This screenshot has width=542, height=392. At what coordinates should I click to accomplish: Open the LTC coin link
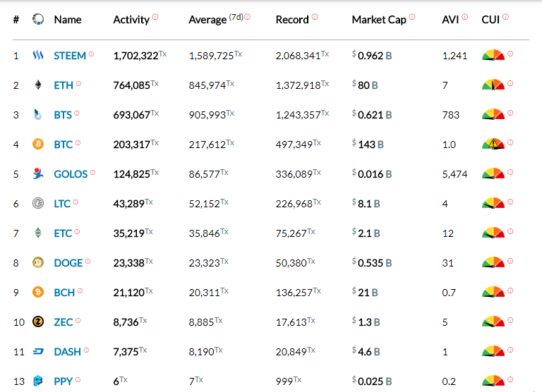pos(62,204)
